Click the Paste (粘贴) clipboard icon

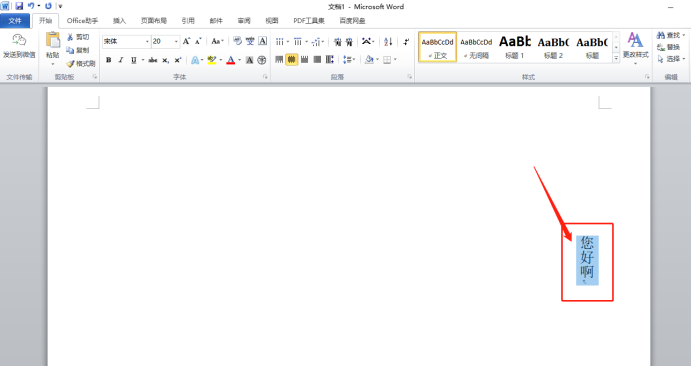point(53,40)
